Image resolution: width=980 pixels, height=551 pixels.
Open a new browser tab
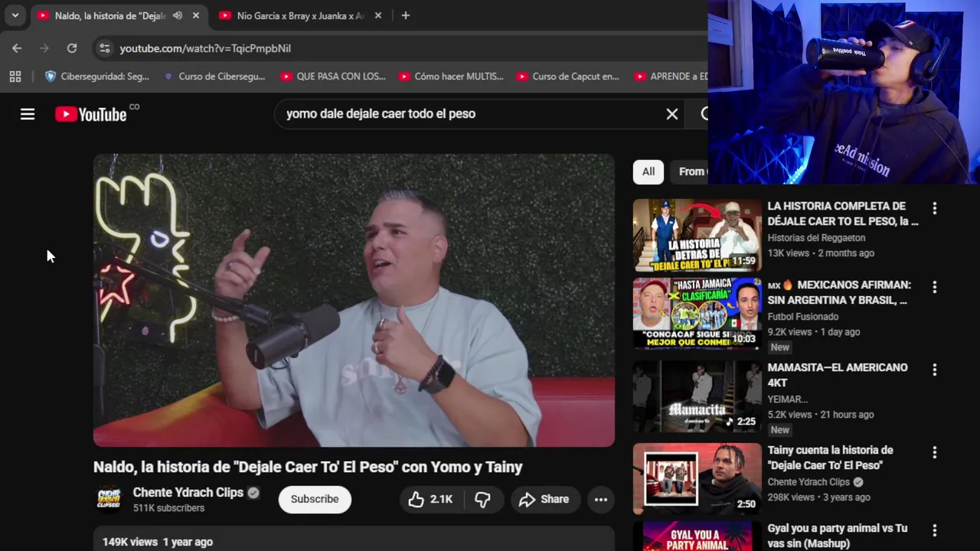pos(406,15)
